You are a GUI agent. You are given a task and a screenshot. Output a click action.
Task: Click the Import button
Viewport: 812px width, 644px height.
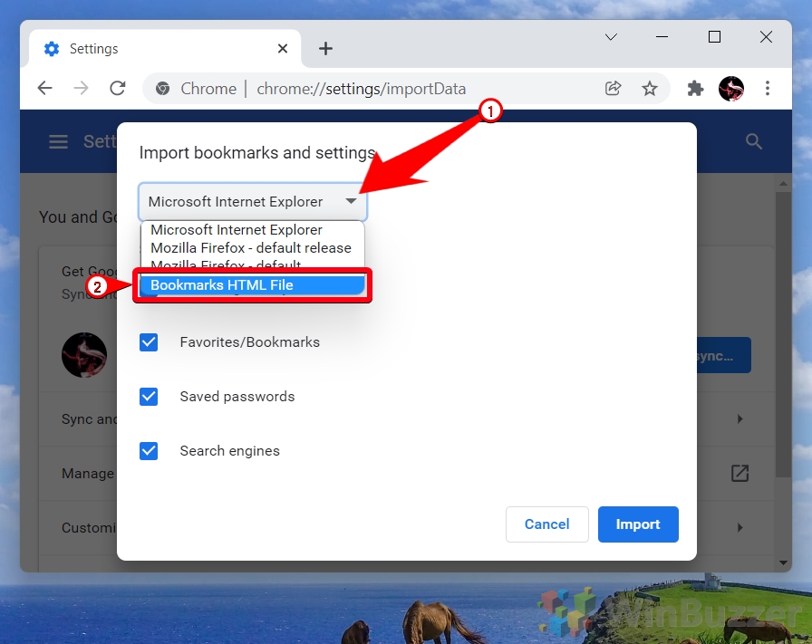tap(638, 524)
